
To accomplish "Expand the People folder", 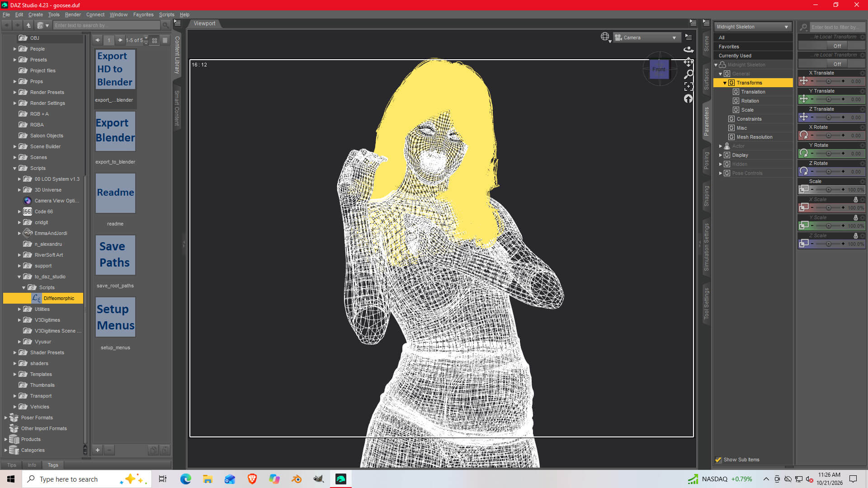I will (15, 49).
